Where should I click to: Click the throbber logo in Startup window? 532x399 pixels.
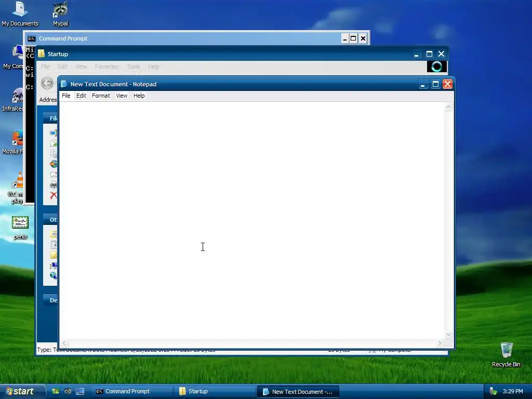coord(436,66)
